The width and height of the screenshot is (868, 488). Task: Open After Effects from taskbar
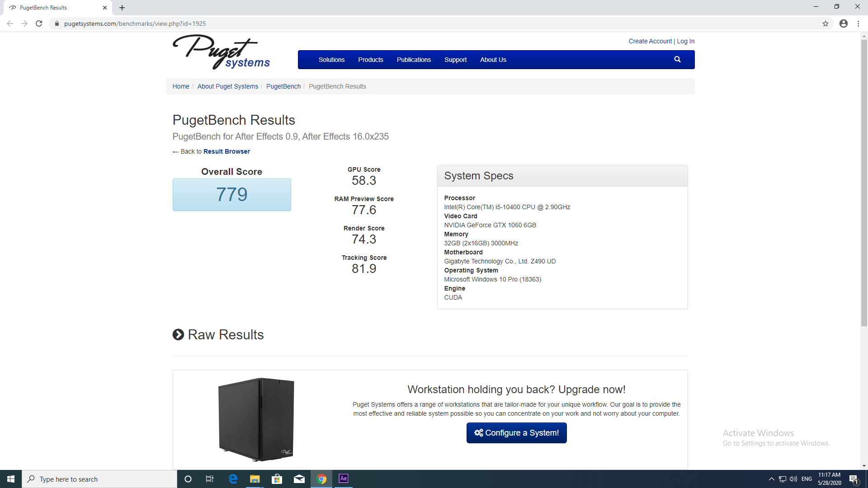344,479
